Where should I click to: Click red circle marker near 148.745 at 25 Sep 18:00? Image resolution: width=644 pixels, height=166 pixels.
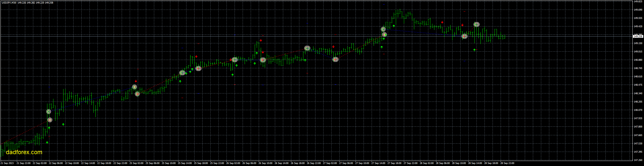coord(198,69)
